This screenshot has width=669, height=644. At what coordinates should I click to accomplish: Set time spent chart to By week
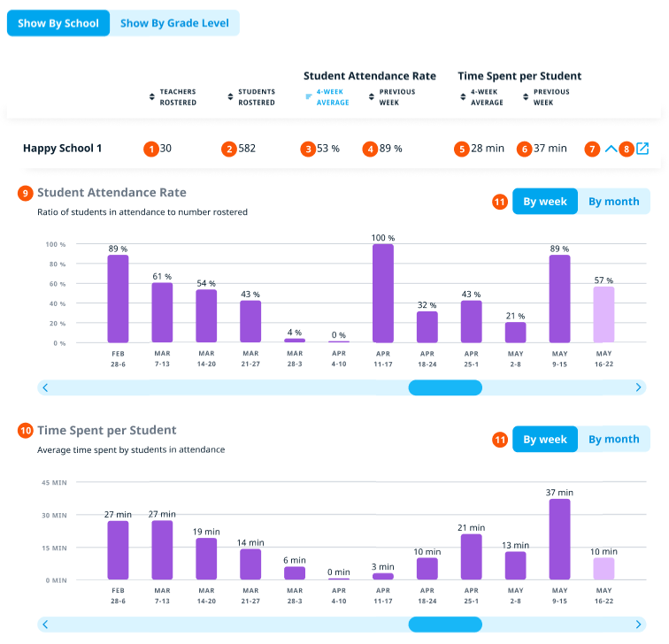tap(544, 439)
